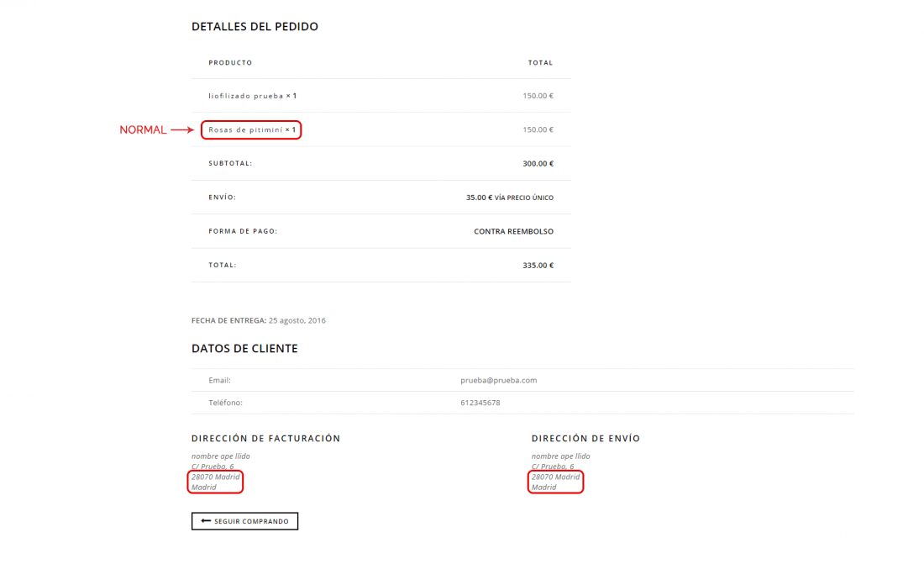
Task: Click the Producto column header
Action: [x=230, y=62]
